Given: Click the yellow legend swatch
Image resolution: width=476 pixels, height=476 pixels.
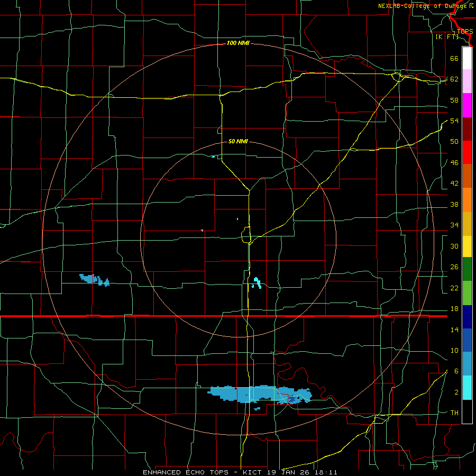Looking at the screenshot, I should [x=467, y=246].
